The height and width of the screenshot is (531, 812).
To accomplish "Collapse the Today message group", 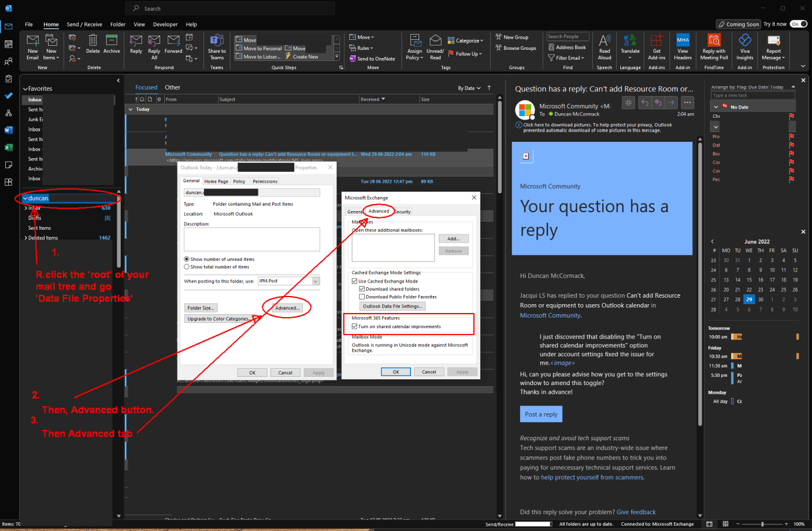I will pyautogui.click(x=131, y=109).
